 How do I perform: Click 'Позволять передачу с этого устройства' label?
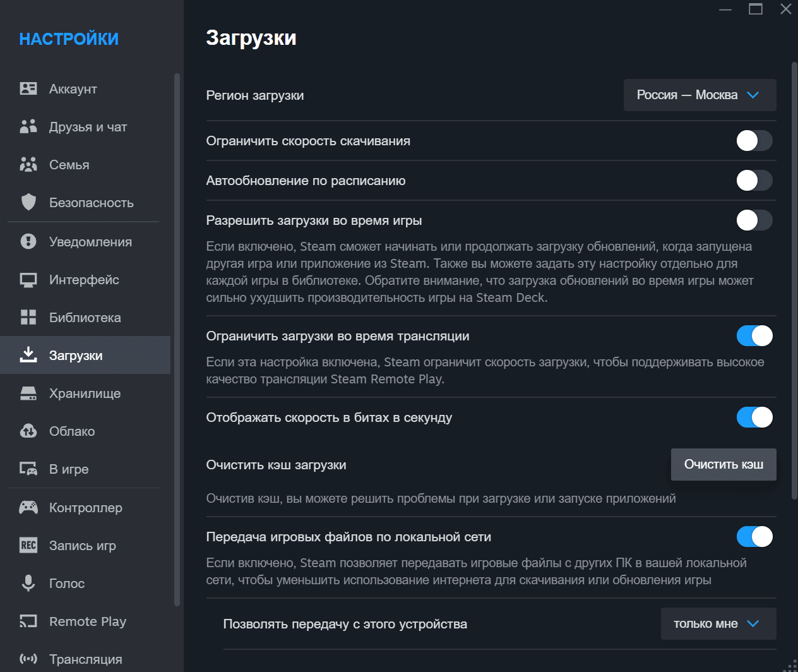pos(345,624)
